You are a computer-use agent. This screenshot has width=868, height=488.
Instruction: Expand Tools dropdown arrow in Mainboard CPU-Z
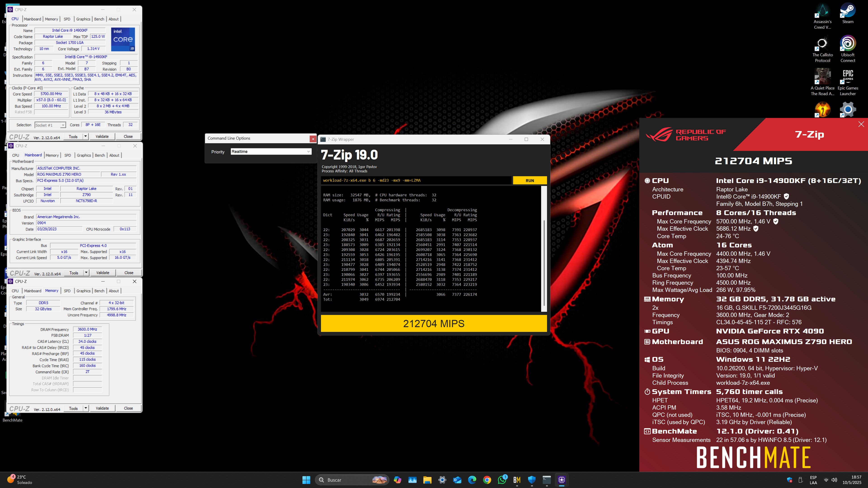(x=86, y=273)
